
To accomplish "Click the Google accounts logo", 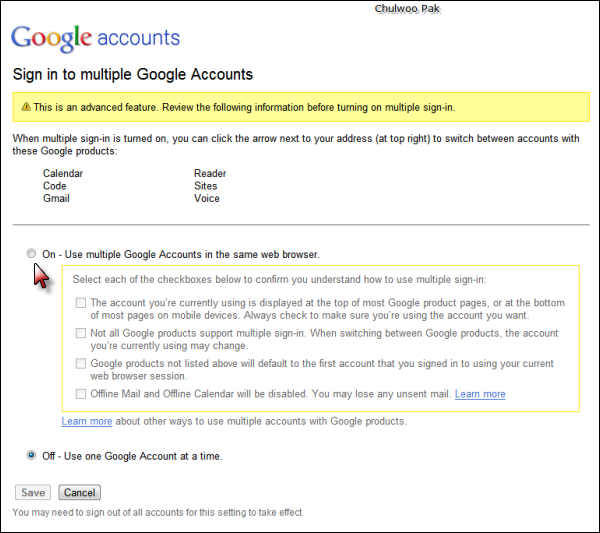I will tap(96, 38).
